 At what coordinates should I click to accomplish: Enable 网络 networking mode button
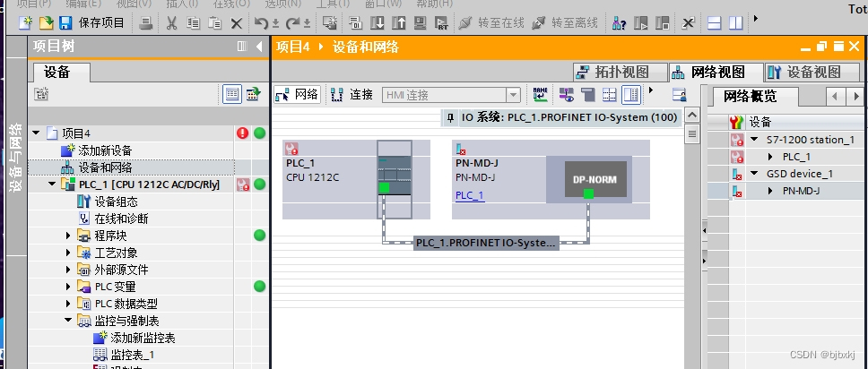[x=298, y=95]
